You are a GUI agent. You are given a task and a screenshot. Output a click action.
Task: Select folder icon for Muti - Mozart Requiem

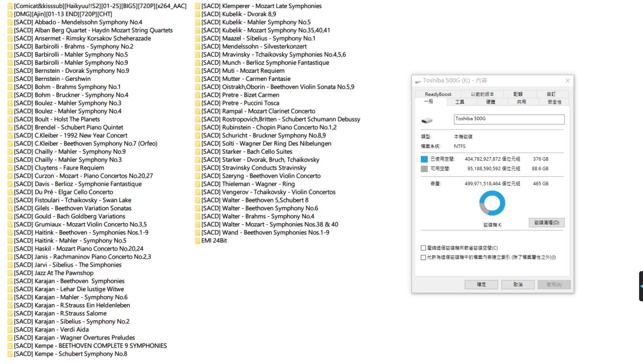[x=197, y=71]
